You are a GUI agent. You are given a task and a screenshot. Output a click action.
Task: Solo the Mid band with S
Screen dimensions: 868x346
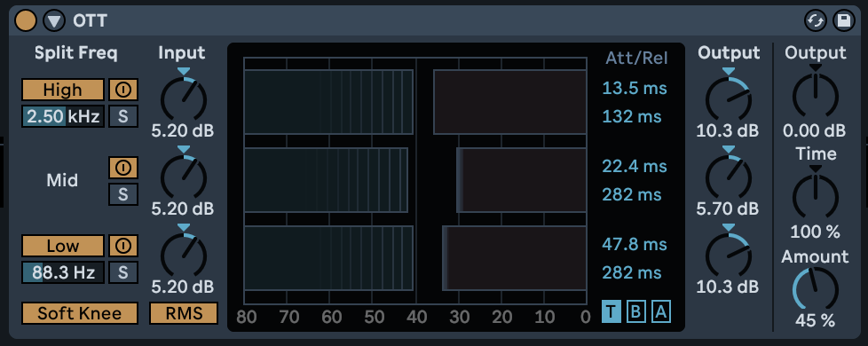(122, 194)
